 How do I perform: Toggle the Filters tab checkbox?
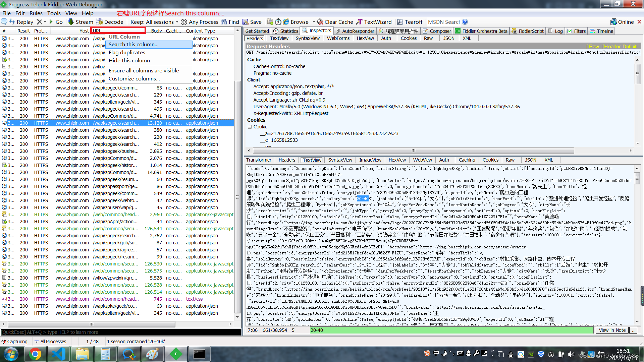click(x=570, y=31)
